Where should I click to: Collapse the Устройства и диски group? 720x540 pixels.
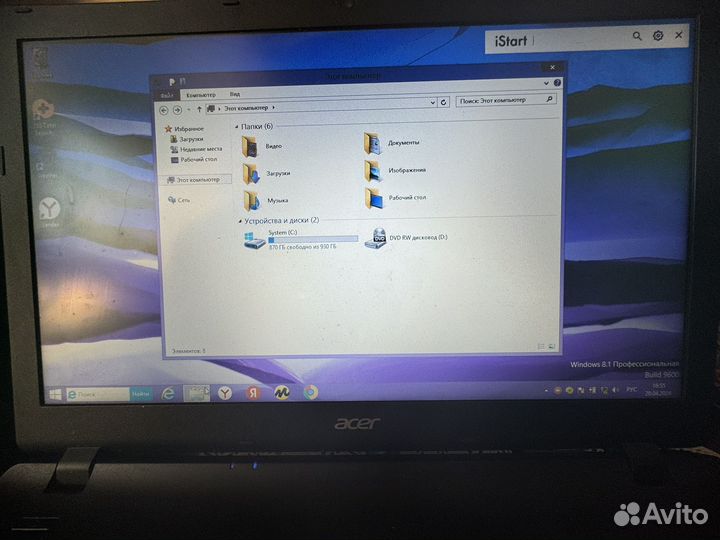[x=239, y=220]
